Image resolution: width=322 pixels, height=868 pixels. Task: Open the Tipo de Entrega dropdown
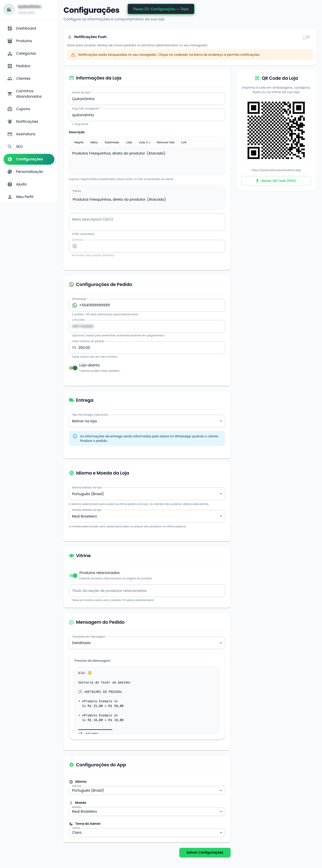pyautogui.click(x=220, y=421)
